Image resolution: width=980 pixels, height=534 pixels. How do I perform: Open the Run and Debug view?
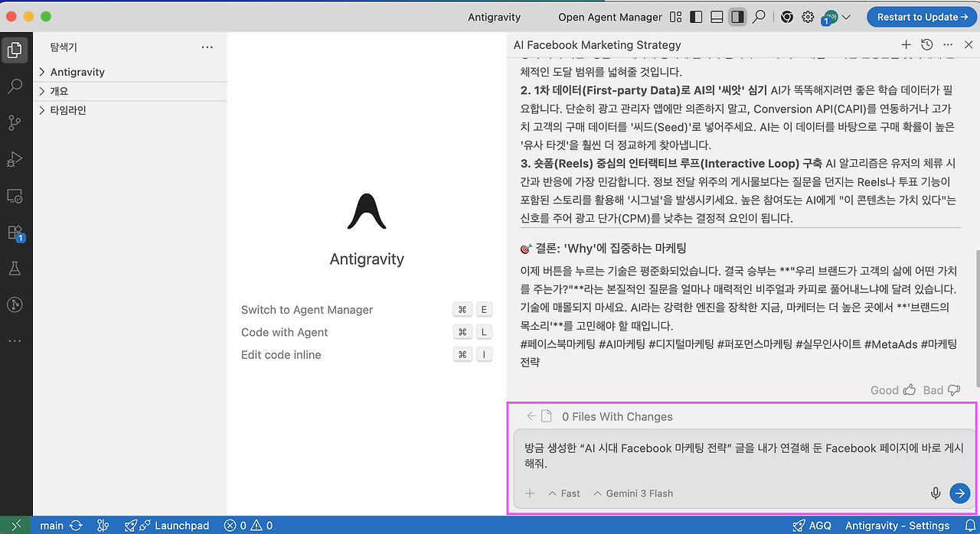(14, 160)
